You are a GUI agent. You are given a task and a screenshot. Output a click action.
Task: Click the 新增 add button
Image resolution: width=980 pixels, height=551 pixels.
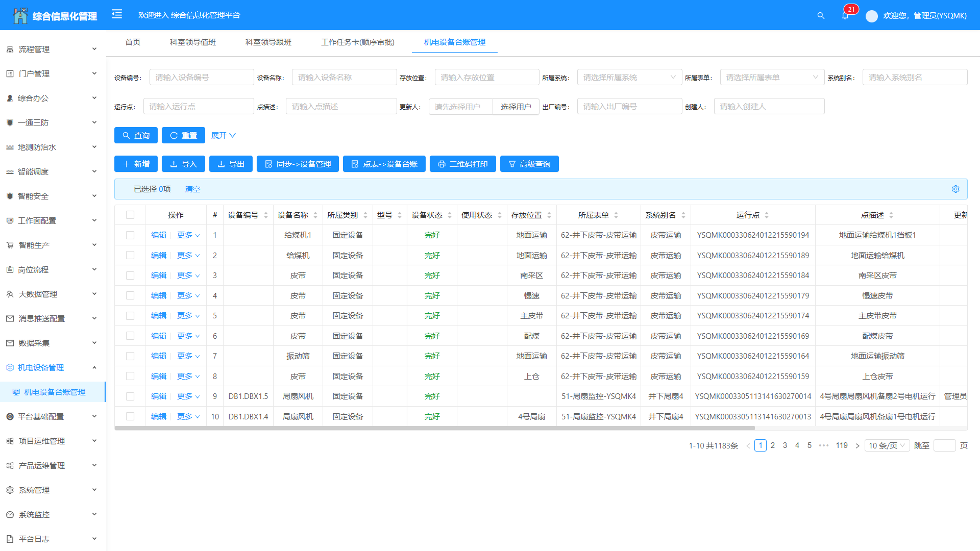[136, 164]
